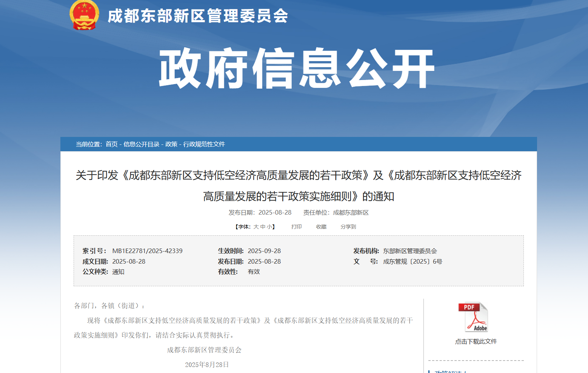Navigate to 政策 in the breadcrumb
The width and height of the screenshot is (588, 373).
[x=171, y=144]
